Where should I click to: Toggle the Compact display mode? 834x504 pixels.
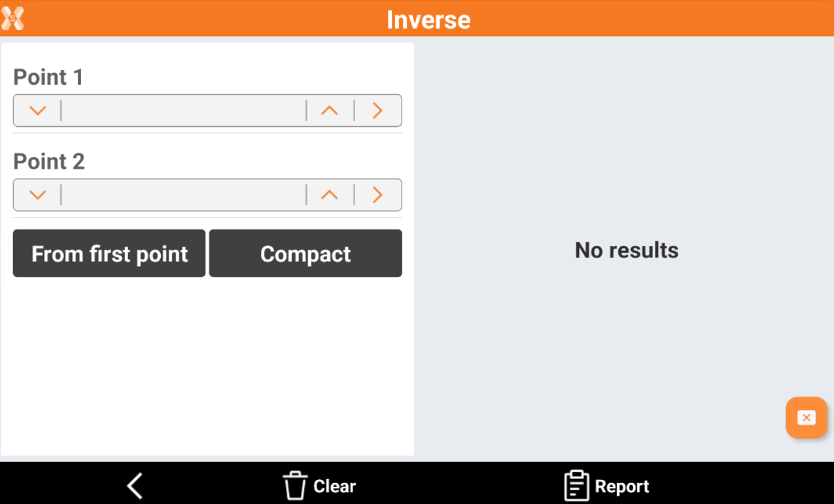coord(305,254)
